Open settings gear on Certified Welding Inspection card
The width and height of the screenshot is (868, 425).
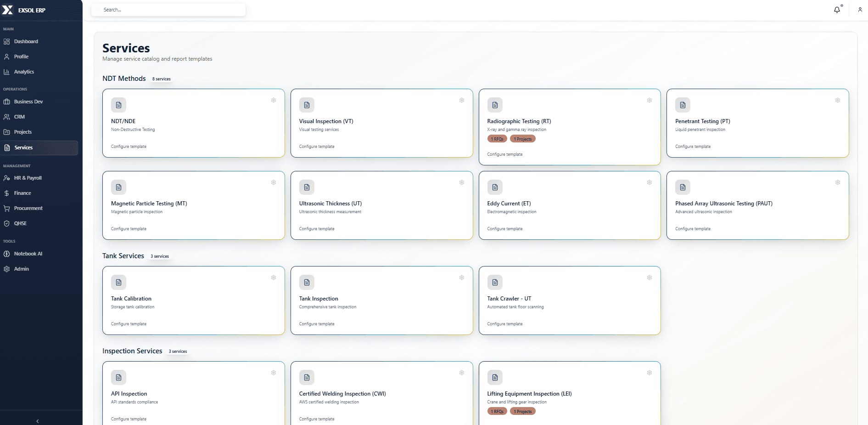point(462,373)
